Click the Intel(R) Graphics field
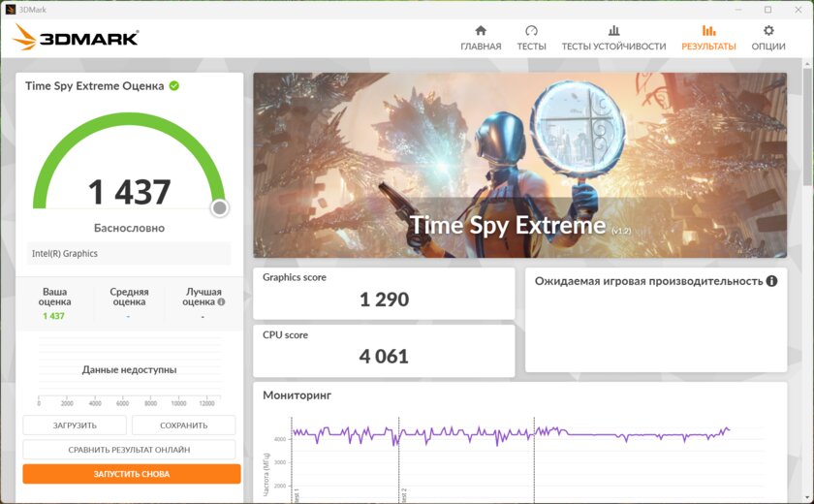This screenshot has width=814, height=504. (129, 253)
